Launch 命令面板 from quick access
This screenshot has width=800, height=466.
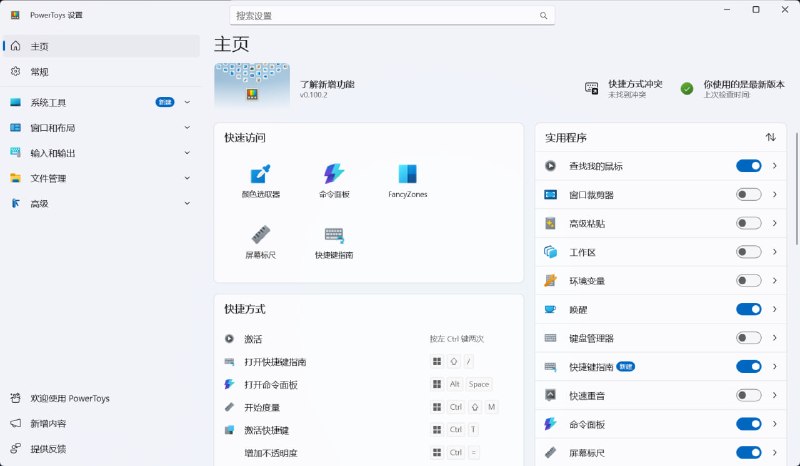click(334, 174)
